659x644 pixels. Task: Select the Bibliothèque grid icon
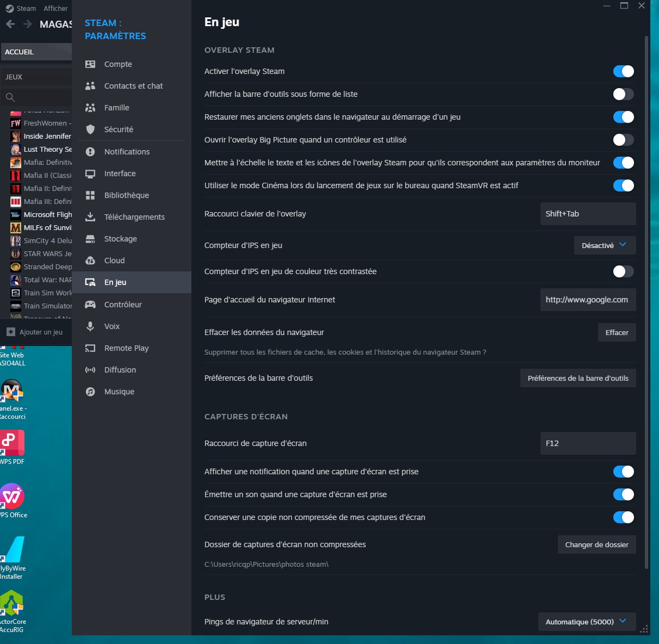(x=90, y=195)
